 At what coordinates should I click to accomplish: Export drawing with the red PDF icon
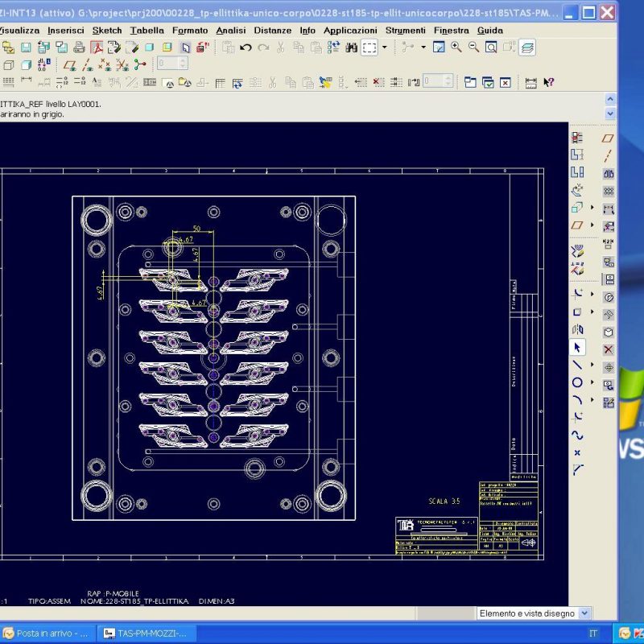pyautogui.click(x=97, y=47)
